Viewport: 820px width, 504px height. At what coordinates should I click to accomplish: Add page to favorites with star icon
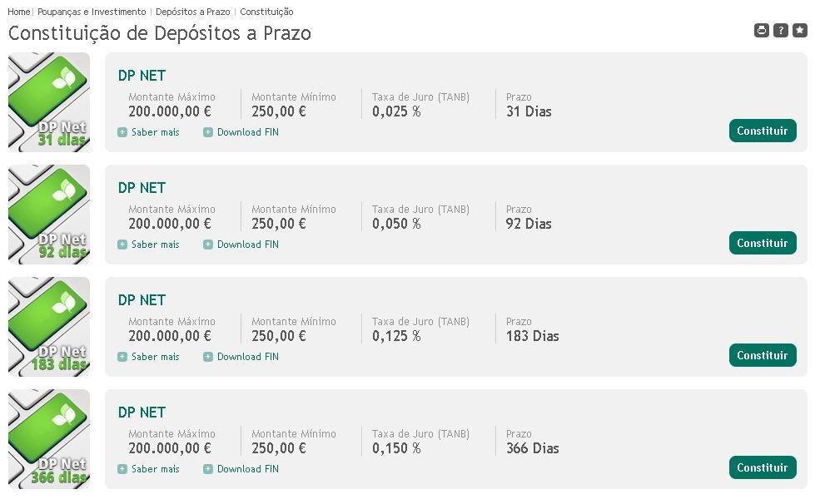tap(799, 31)
